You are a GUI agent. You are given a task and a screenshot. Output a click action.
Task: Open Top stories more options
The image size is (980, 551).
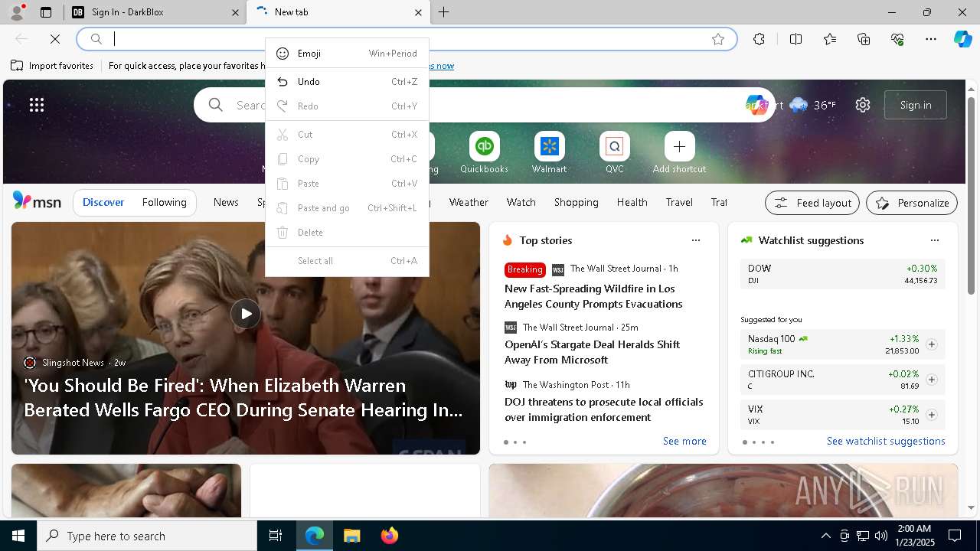(696, 240)
